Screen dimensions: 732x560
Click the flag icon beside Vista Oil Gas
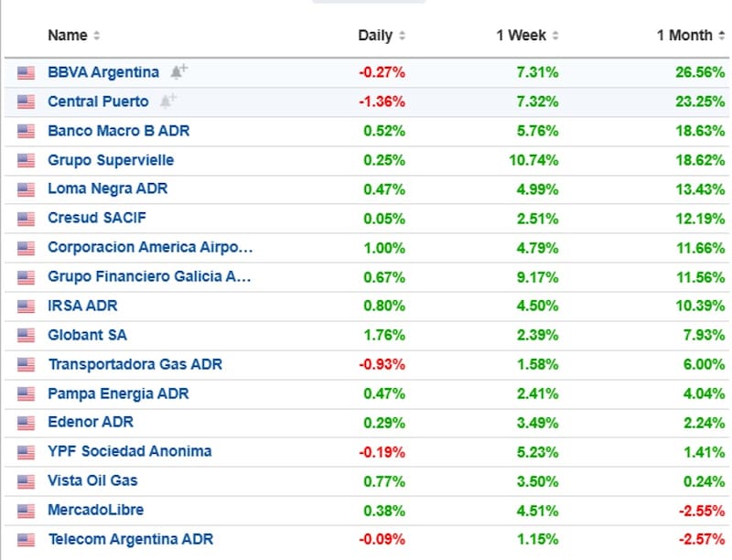coord(26,481)
